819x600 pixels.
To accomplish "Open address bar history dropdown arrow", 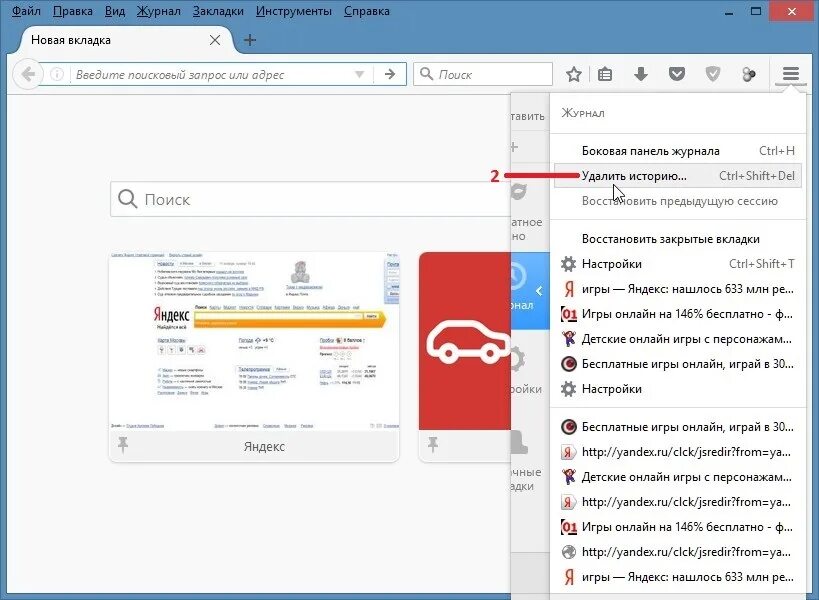I will pos(359,74).
